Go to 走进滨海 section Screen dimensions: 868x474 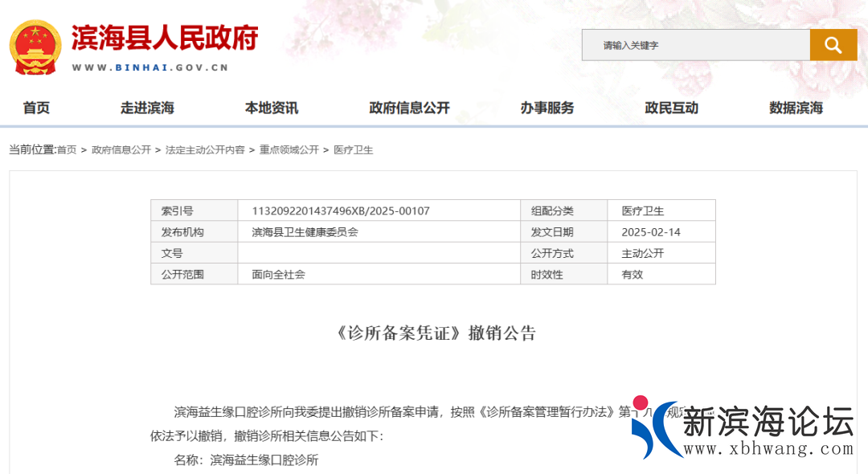(x=147, y=108)
